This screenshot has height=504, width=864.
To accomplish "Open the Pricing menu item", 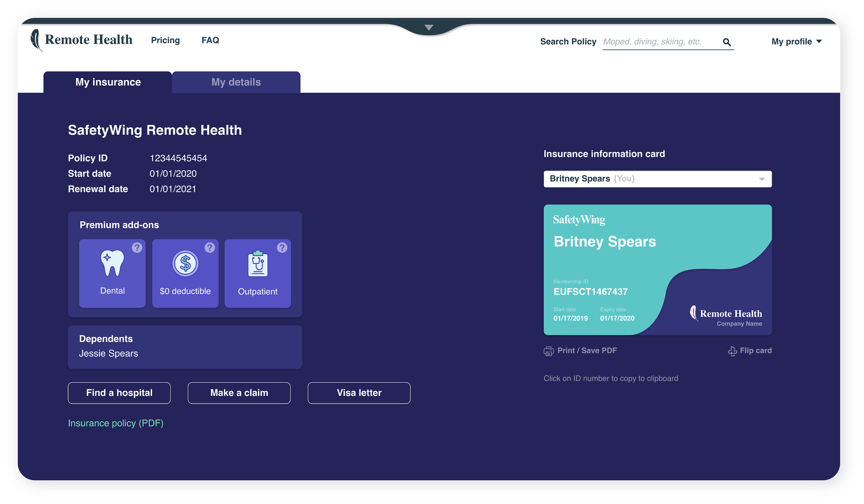I will point(165,40).
